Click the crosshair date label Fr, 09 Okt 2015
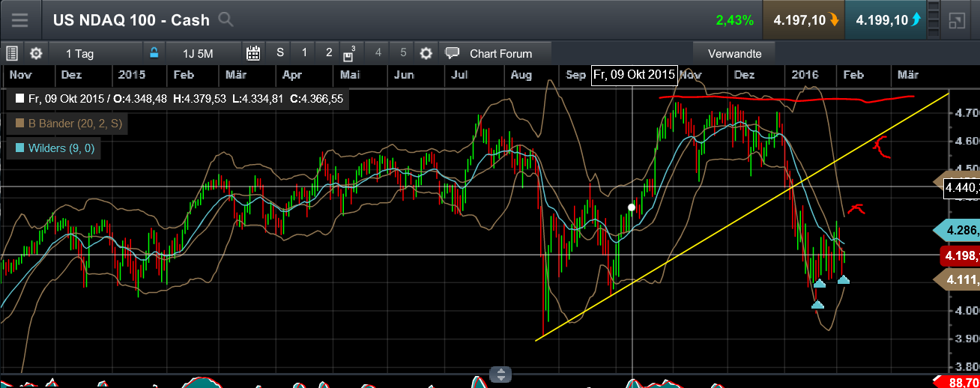This screenshot has height=388, width=980. coord(634,75)
